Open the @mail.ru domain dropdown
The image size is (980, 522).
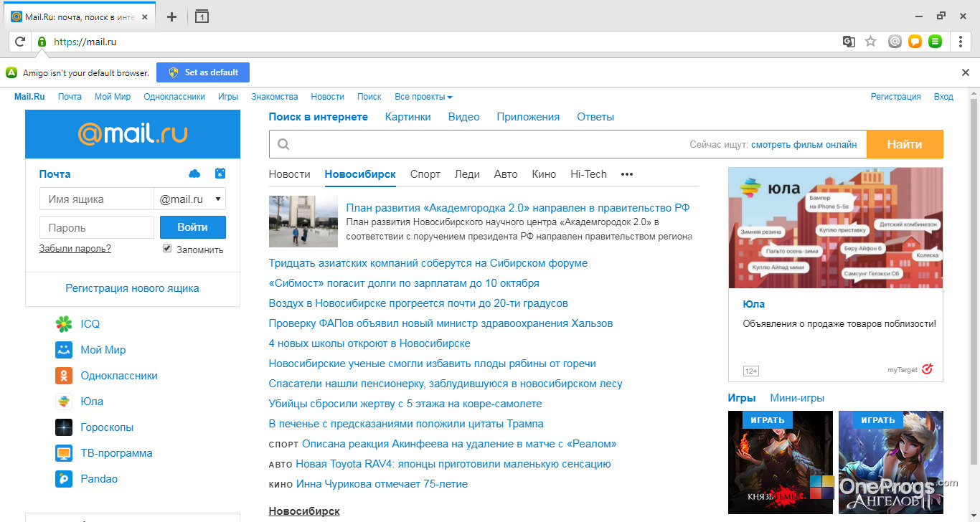point(189,199)
